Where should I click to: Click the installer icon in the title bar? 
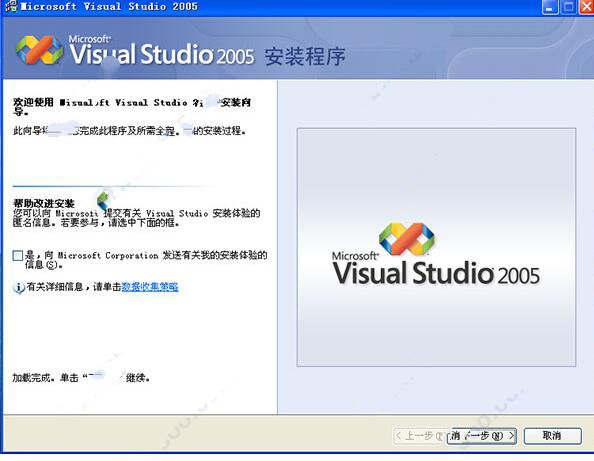tap(11, 6)
